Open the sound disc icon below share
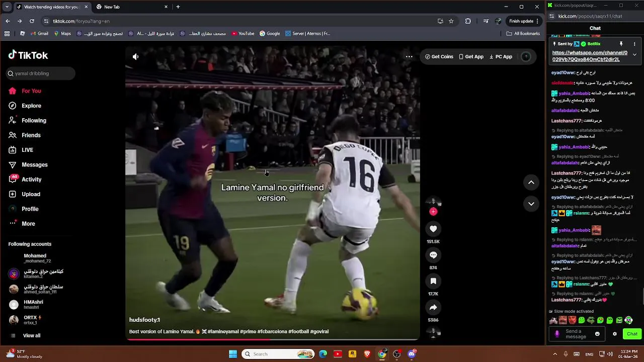Image resolution: width=644 pixels, height=362 pixels. (433, 332)
